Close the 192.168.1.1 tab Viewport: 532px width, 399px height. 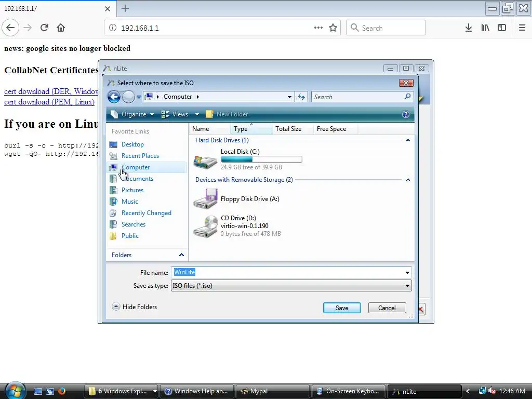click(107, 9)
